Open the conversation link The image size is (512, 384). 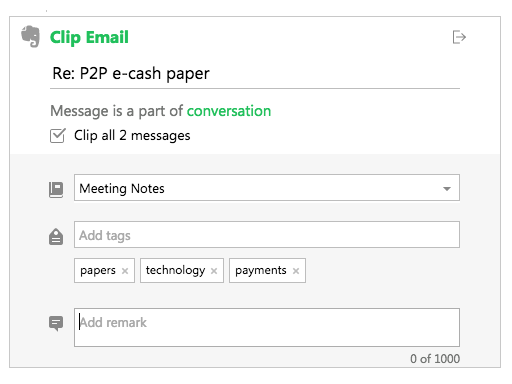coord(229,111)
